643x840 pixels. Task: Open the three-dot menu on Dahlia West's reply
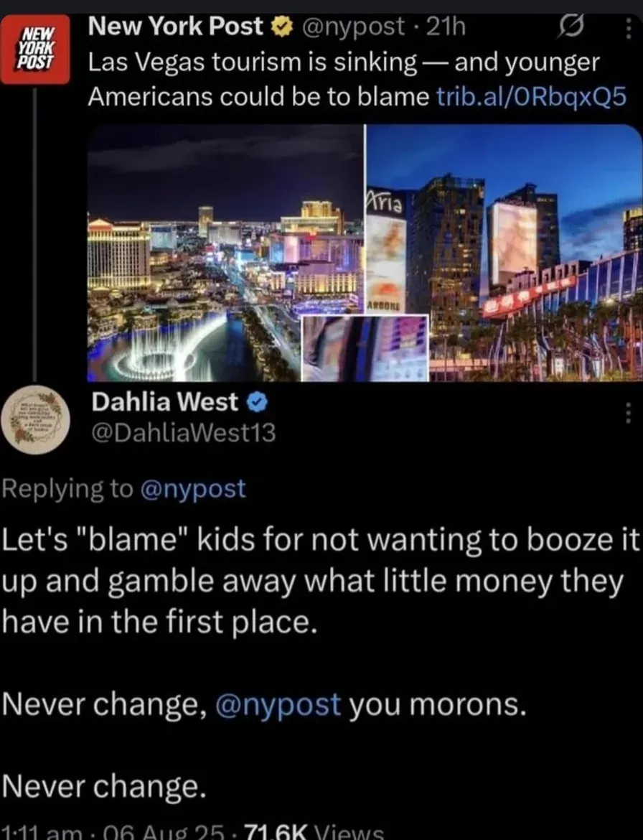click(x=629, y=413)
